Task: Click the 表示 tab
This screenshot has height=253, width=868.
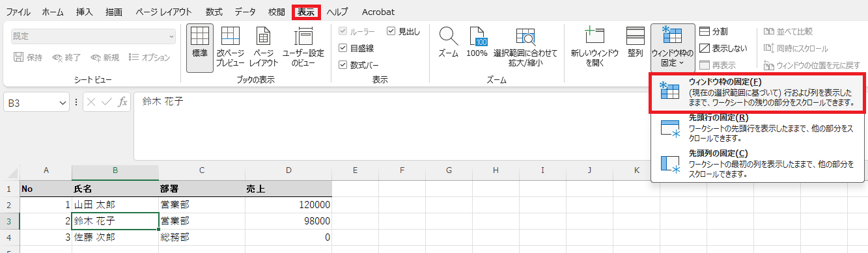Action: 306,12
